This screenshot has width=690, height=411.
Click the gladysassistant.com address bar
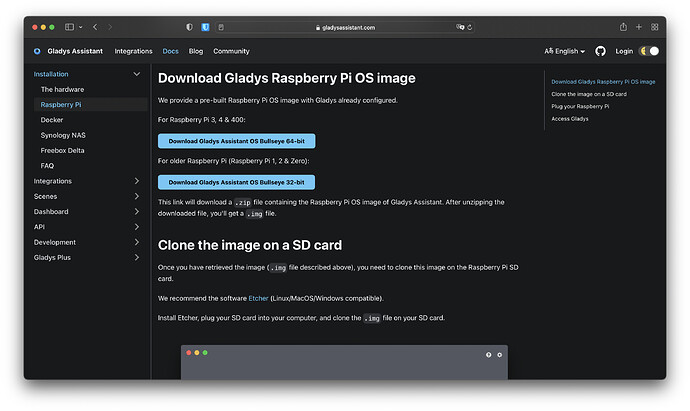click(x=345, y=27)
